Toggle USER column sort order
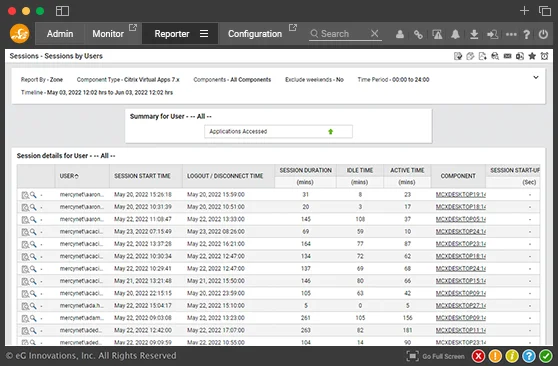Image resolution: width=558 pixels, height=366 pixels. coord(69,176)
